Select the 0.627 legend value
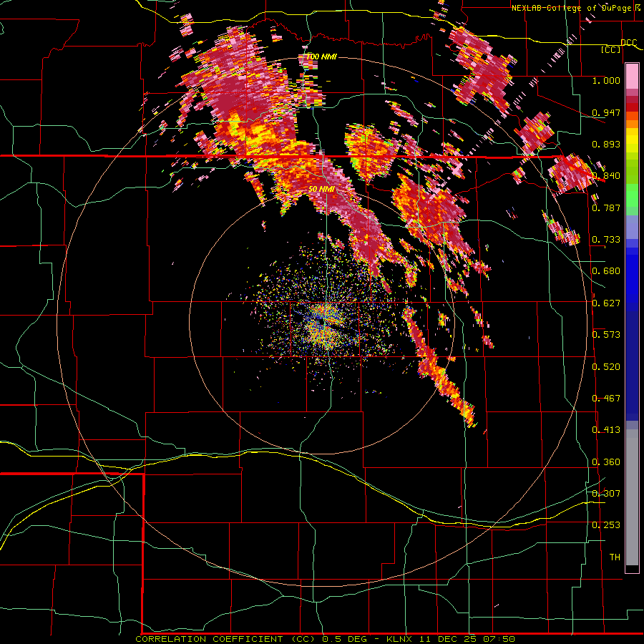The height and width of the screenshot is (644, 644). coord(606,303)
